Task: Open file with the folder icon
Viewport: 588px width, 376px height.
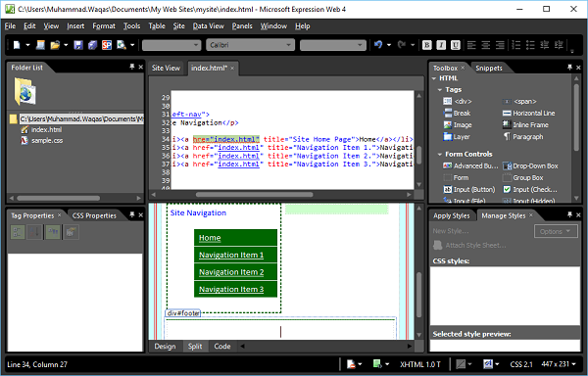Action: 55,45
